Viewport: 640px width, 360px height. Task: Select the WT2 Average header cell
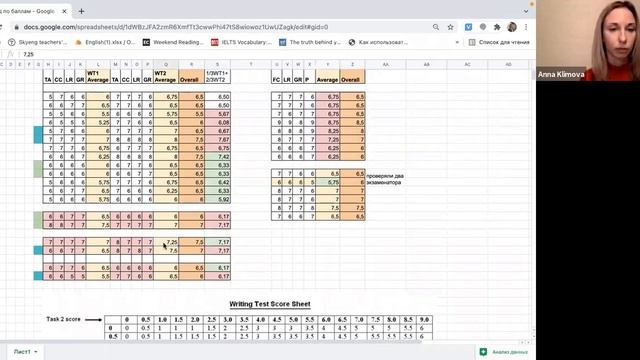click(x=166, y=76)
